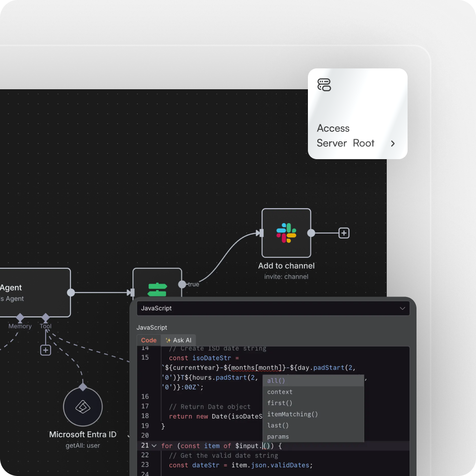Click the If node true output connector
476x476 pixels.
click(182, 284)
